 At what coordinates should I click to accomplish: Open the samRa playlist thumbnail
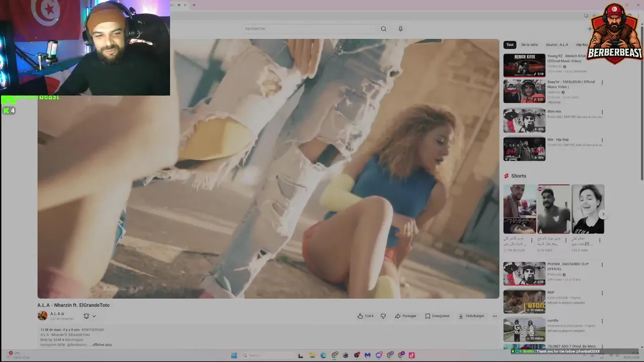click(x=524, y=330)
